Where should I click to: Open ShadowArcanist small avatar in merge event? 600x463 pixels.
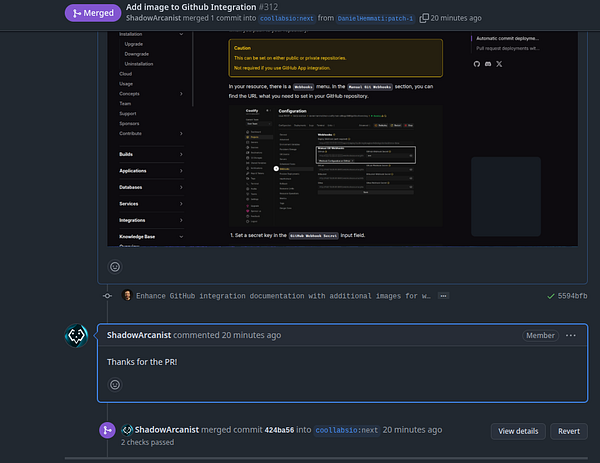tap(127, 430)
